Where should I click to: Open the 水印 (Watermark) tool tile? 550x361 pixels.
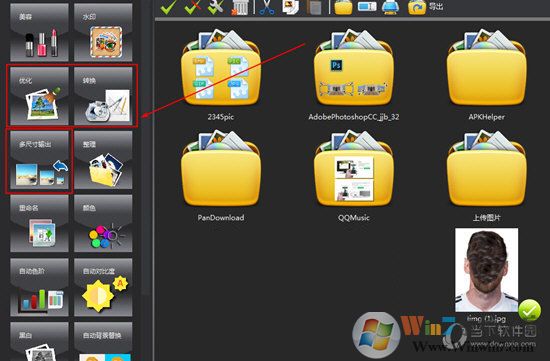pyautogui.click(x=103, y=32)
